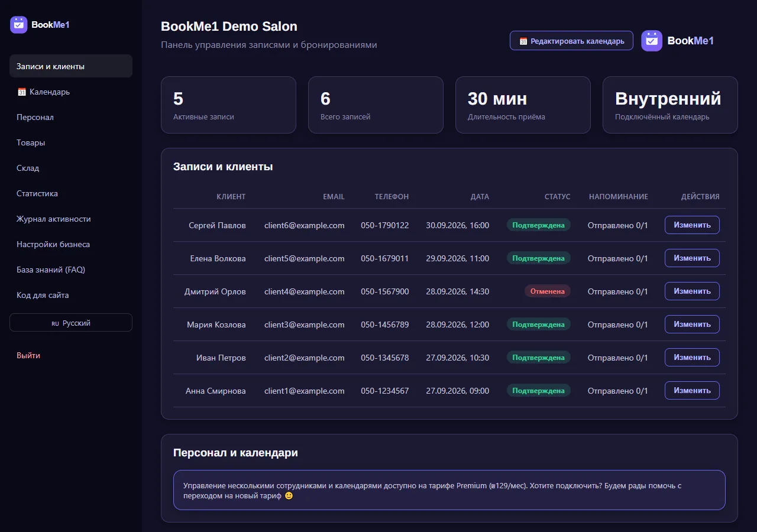757x532 pixels.
Task: Click Изменить for Сергей Павлов
Action: (692, 225)
